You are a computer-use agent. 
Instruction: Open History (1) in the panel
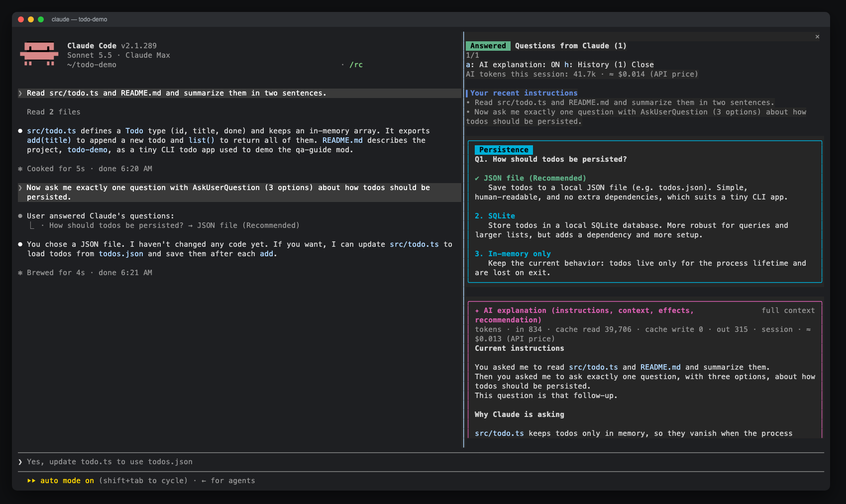(x=595, y=65)
